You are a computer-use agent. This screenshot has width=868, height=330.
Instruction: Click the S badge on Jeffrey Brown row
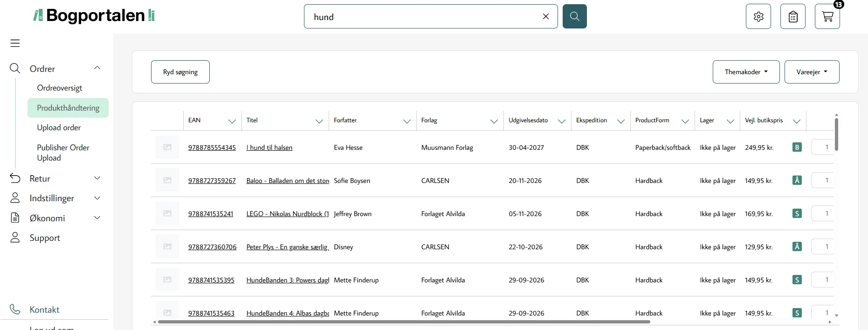(x=797, y=214)
